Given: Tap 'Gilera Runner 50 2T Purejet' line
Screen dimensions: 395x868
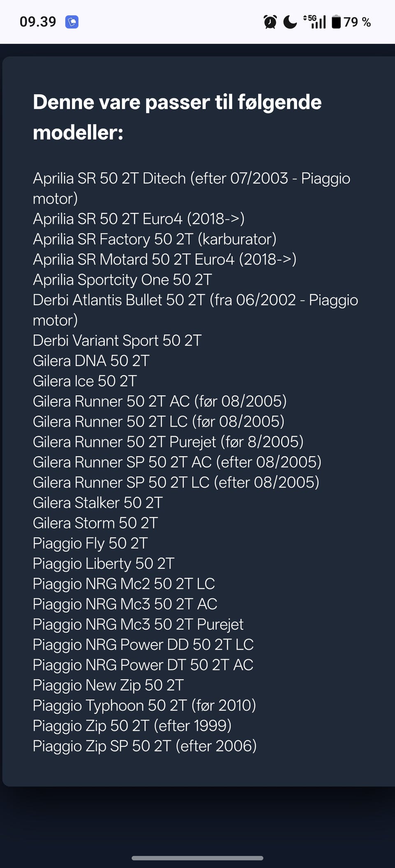Looking at the screenshot, I should point(168,442).
